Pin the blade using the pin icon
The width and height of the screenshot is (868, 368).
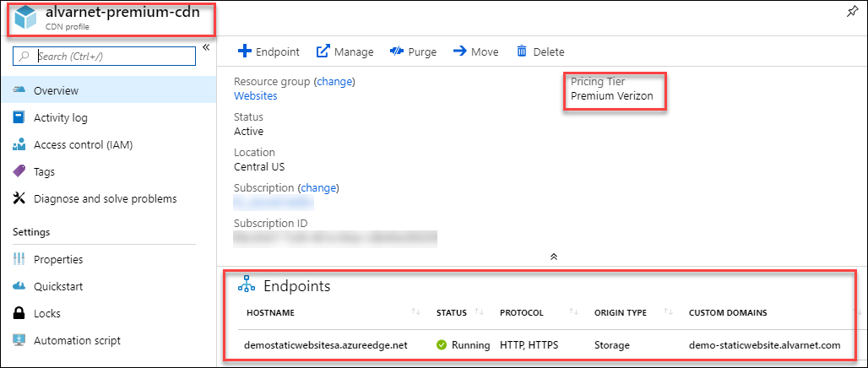coord(853,13)
